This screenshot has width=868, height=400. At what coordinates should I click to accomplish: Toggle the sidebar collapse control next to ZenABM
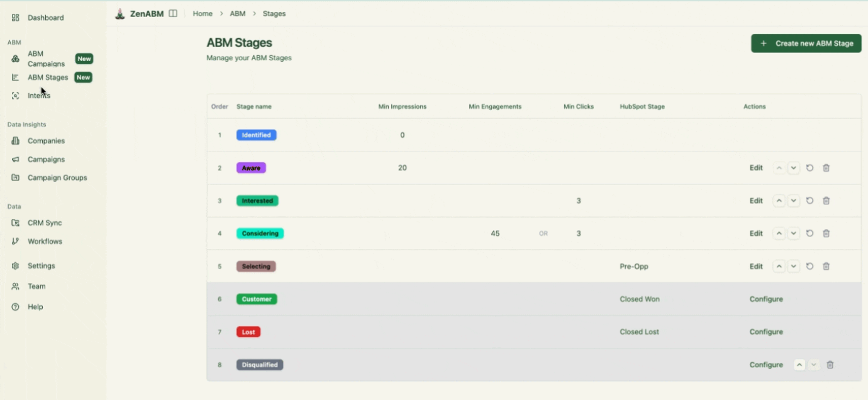point(172,13)
